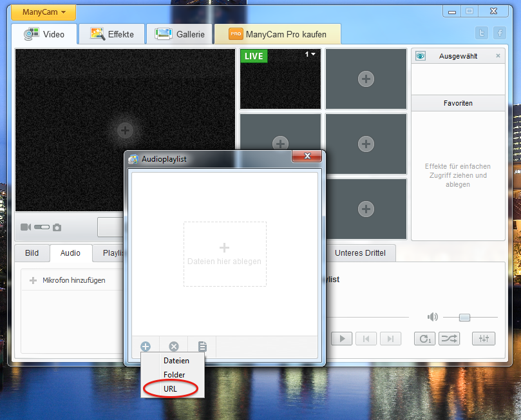Open the ManyCam main menu dropdown
Viewport: 521px width, 420px height.
[44, 12]
